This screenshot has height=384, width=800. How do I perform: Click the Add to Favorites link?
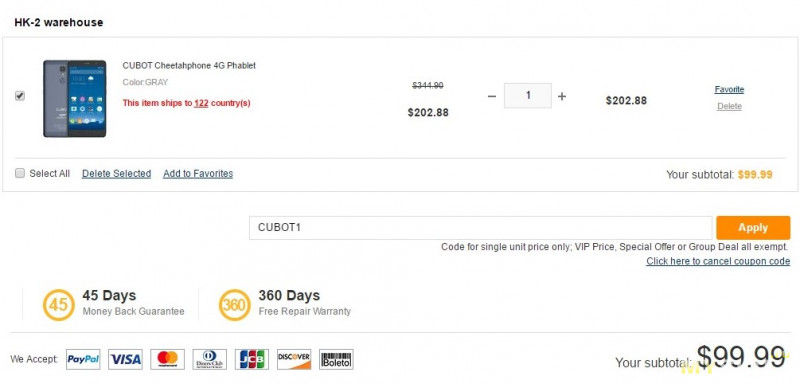198,173
